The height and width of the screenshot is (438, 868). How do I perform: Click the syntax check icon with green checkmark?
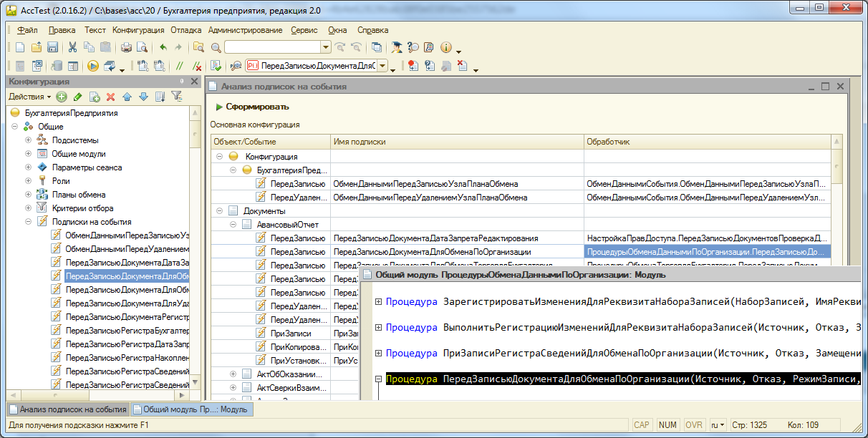[216, 66]
